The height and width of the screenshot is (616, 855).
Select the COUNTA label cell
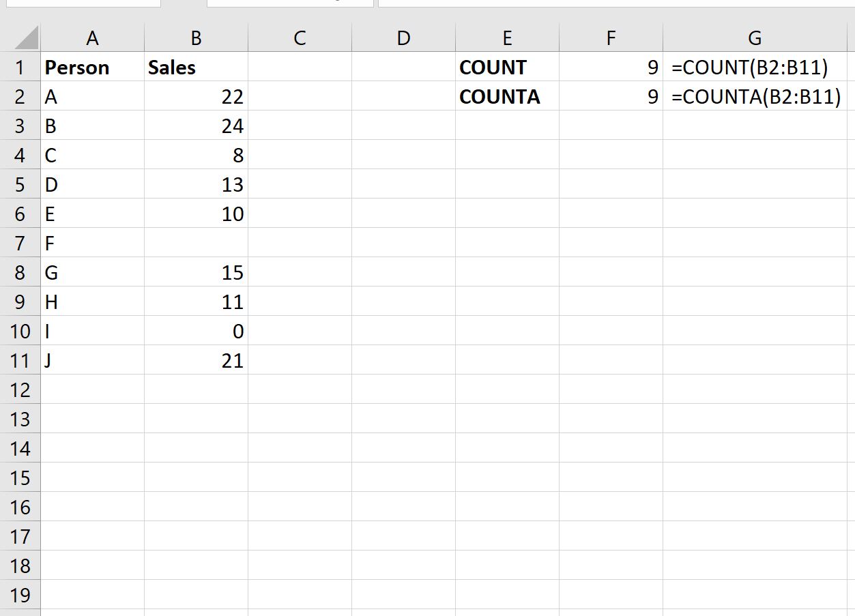click(507, 97)
